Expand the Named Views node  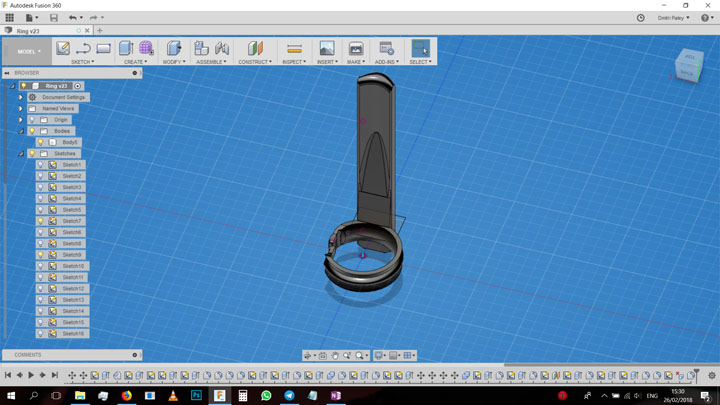pos(21,108)
